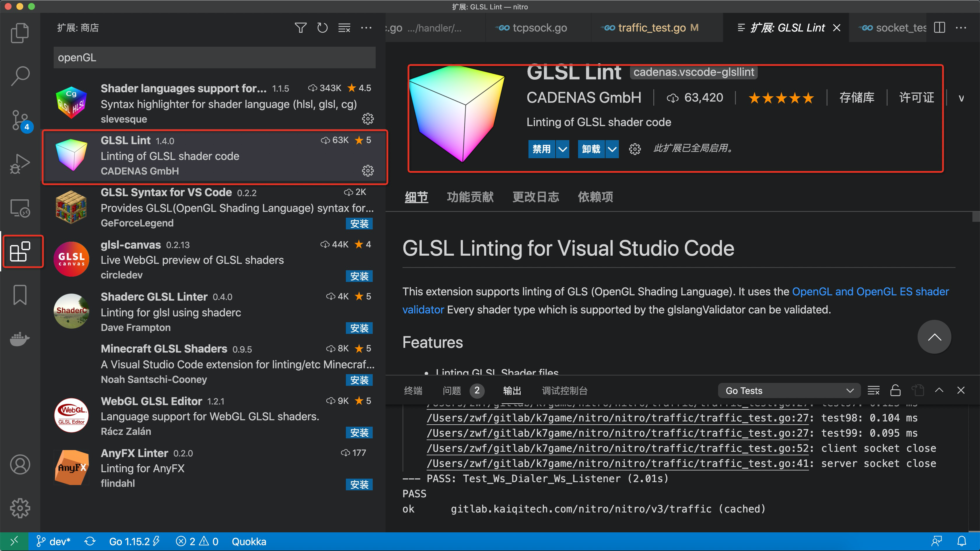The width and height of the screenshot is (980, 551).
Task: Switch to the 细节 details tab
Action: pyautogui.click(x=416, y=197)
